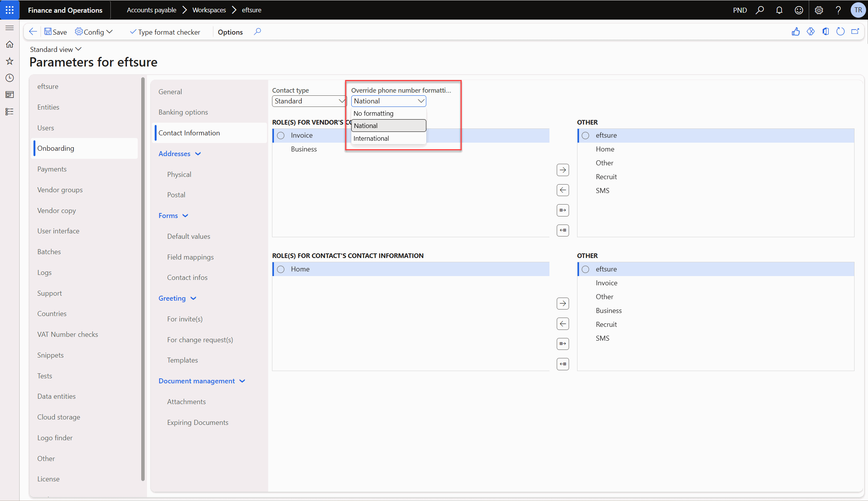
Task: Go to Workspaces breadcrumb
Action: [209, 10]
